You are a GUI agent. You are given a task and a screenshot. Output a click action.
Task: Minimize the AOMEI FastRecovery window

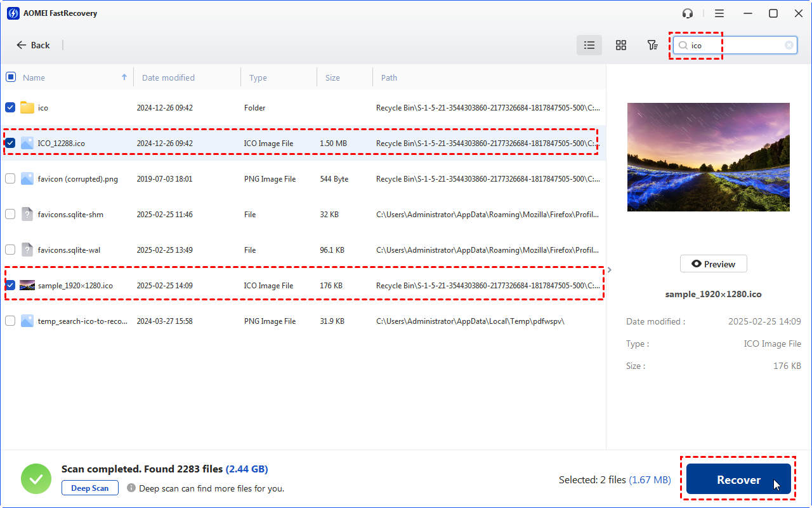pos(748,13)
